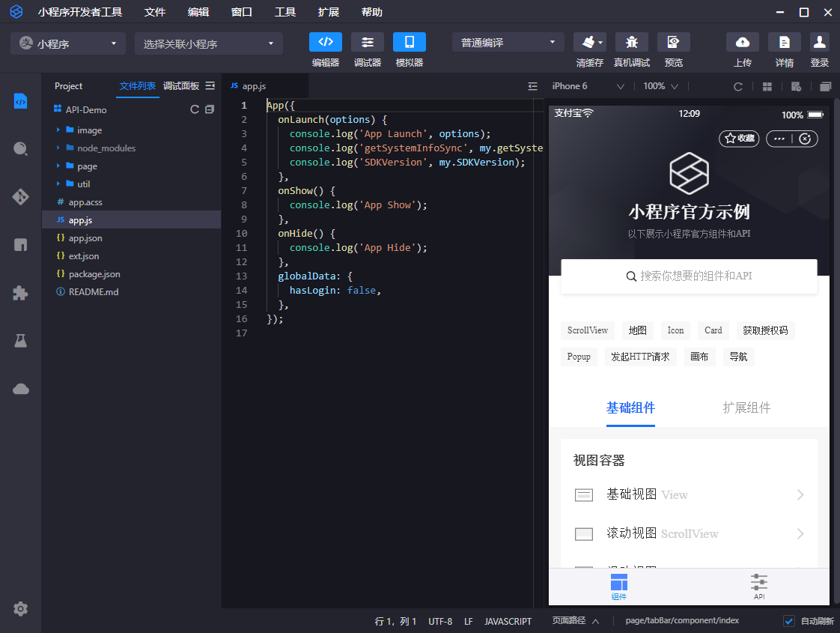Toggle the editor panel button
This screenshot has width=840, height=633.
325,43
